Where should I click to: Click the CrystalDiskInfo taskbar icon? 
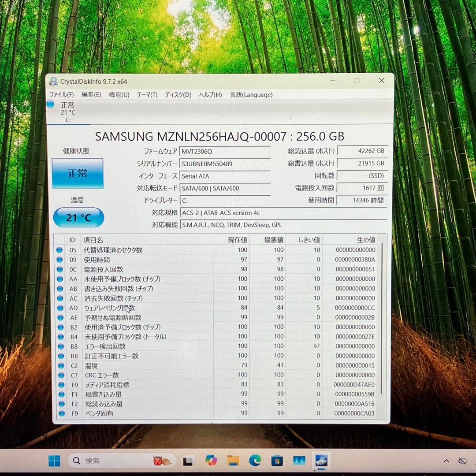coord(321,461)
